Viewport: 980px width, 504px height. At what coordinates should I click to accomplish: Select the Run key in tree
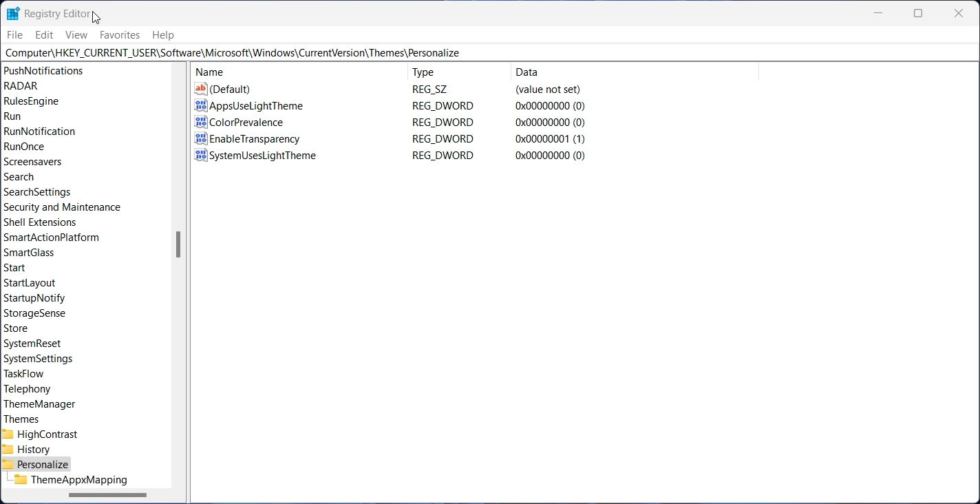pyautogui.click(x=12, y=116)
